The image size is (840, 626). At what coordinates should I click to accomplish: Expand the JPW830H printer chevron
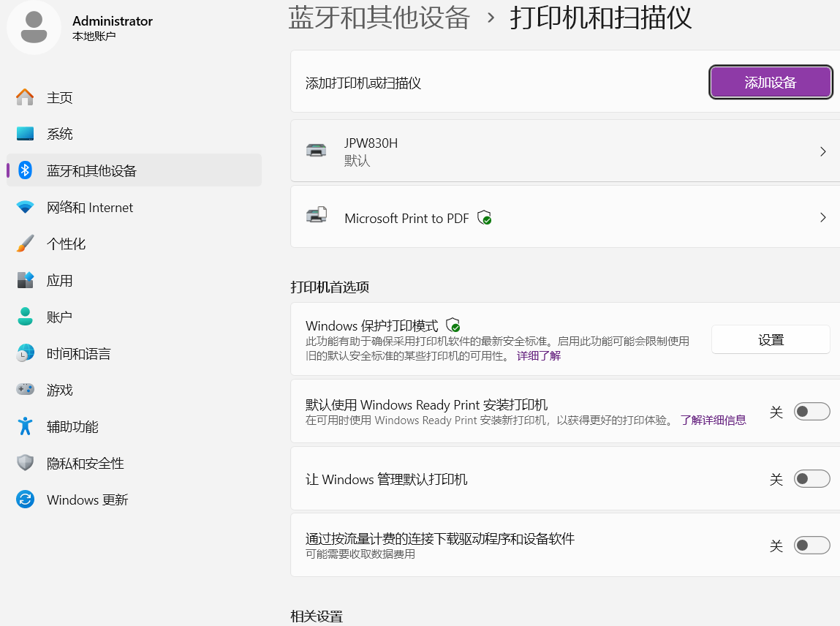click(x=823, y=151)
